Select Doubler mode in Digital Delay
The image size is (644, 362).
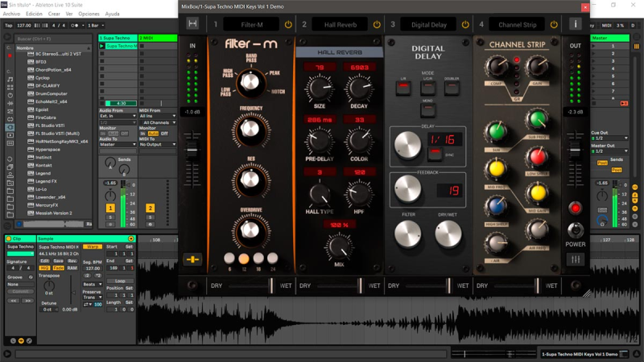click(452, 88)
